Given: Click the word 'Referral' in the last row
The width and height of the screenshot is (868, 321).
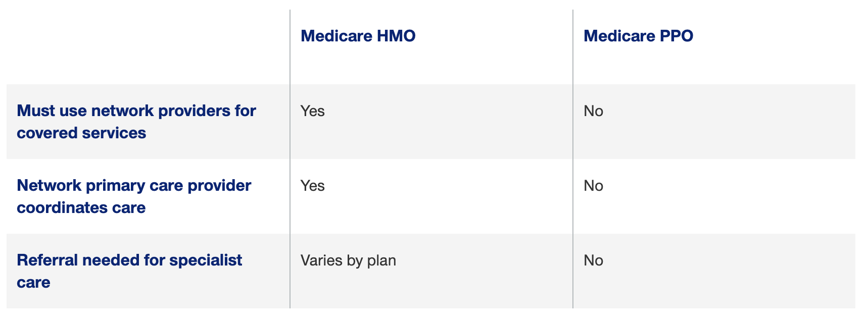Looking at the screenshot, I should (47, 260).
